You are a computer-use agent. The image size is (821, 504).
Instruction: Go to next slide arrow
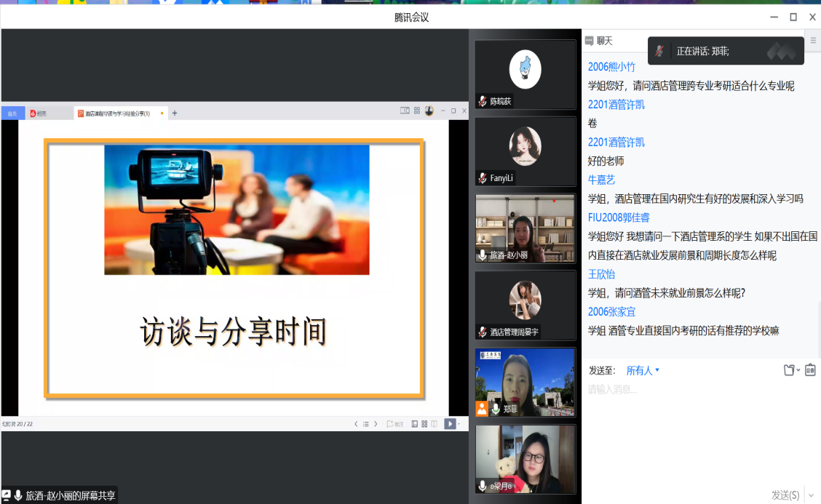click(x=376, y=424)
